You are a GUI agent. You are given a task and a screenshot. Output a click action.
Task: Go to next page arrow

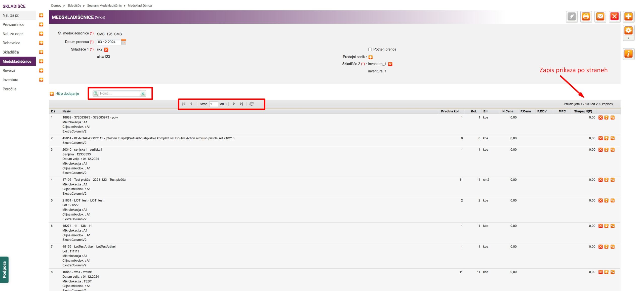click(234, 104)
